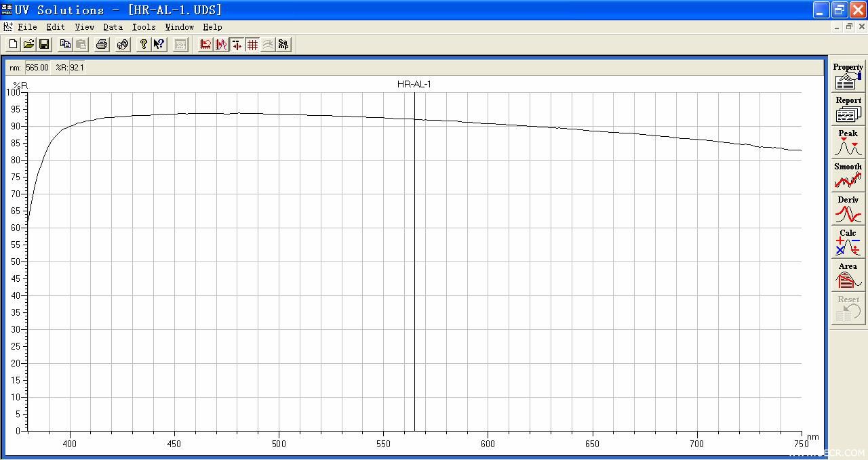The image size is (868, 460).
Task: Click the UV Solutions app icon in title bar
Action: tap(7, 9)
